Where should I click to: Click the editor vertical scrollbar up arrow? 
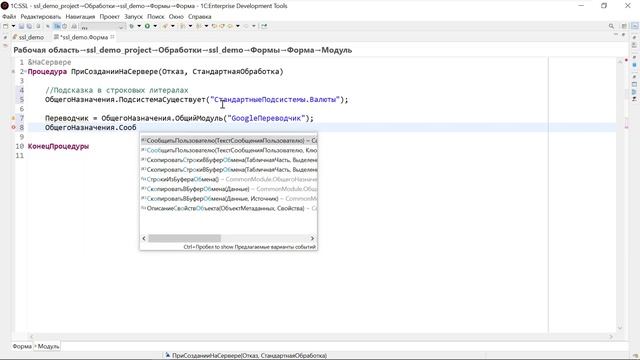pos(620,62)
